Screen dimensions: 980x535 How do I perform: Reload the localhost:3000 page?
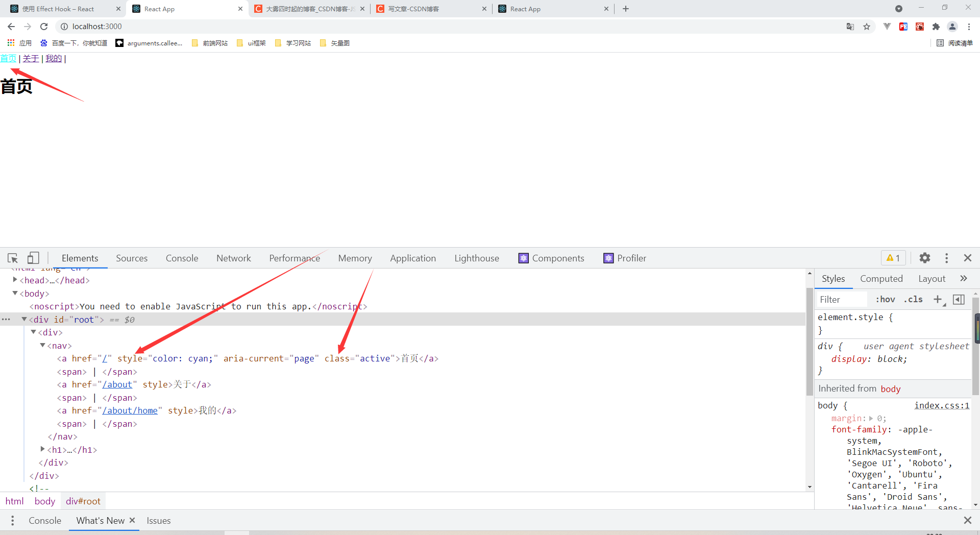pyautogui.click(x=44, y=27)
